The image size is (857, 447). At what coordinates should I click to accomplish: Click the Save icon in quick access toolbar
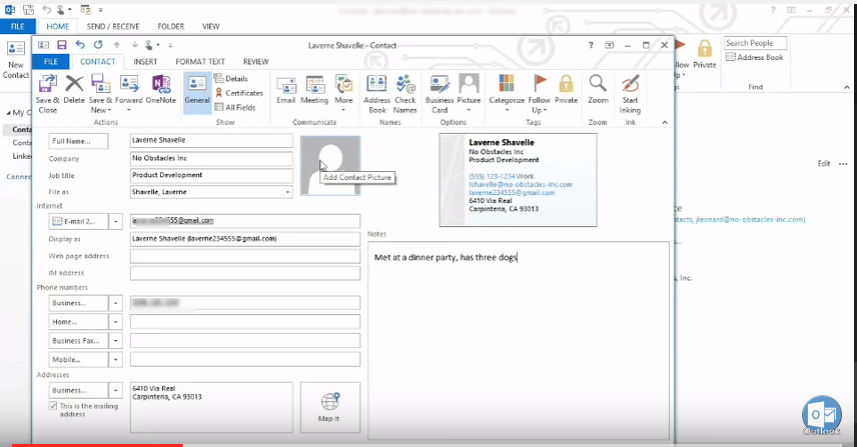point(62,45)
